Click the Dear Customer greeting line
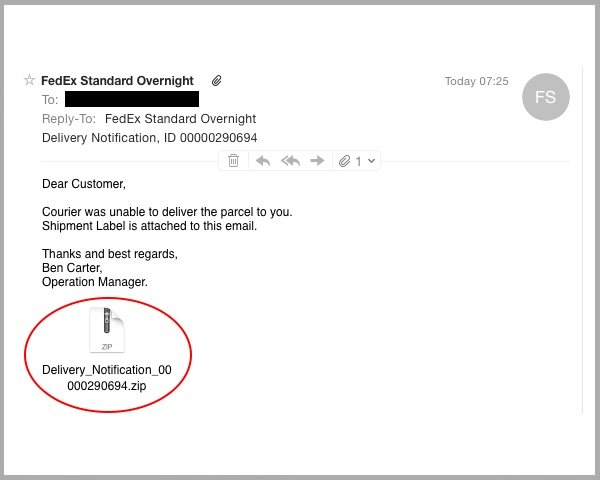Image resolution: width=600 pixels, height=480 pixels. 84,184
